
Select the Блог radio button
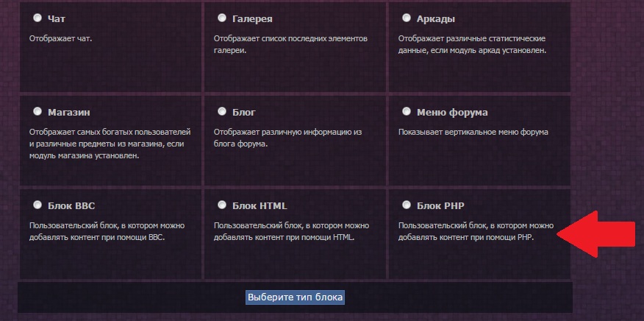(x=222, y=111)
